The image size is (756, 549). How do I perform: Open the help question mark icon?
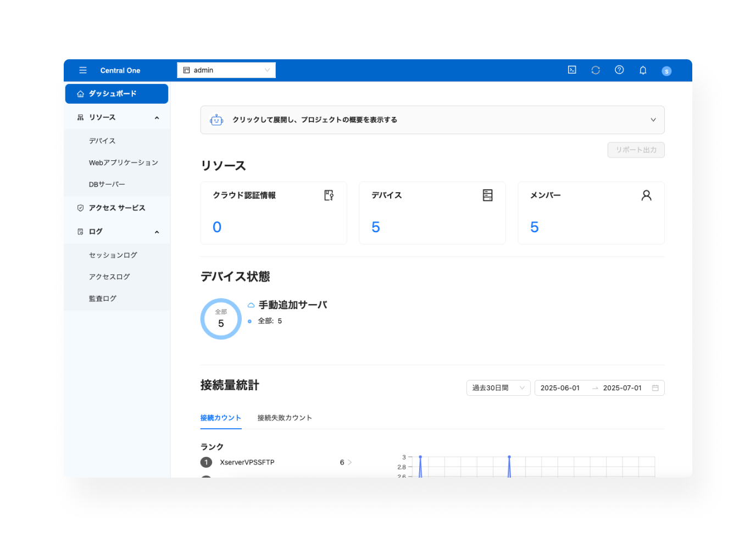coord(619,70)
